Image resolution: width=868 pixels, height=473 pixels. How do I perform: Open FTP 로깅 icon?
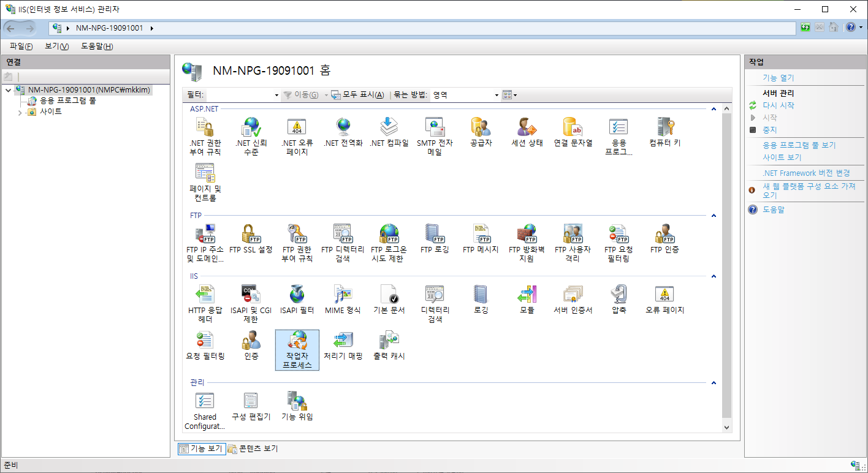coord(435,240)
